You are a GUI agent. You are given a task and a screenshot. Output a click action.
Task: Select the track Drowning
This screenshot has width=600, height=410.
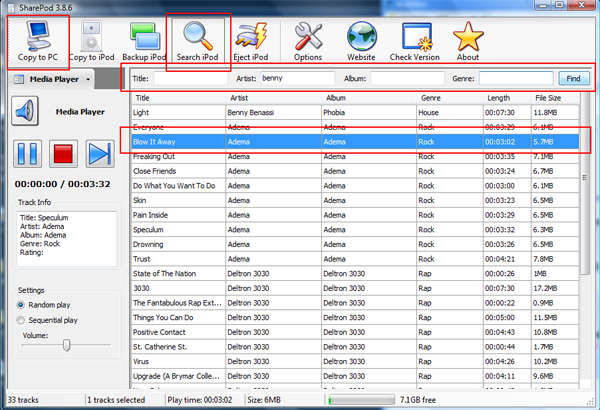[355, 244]
